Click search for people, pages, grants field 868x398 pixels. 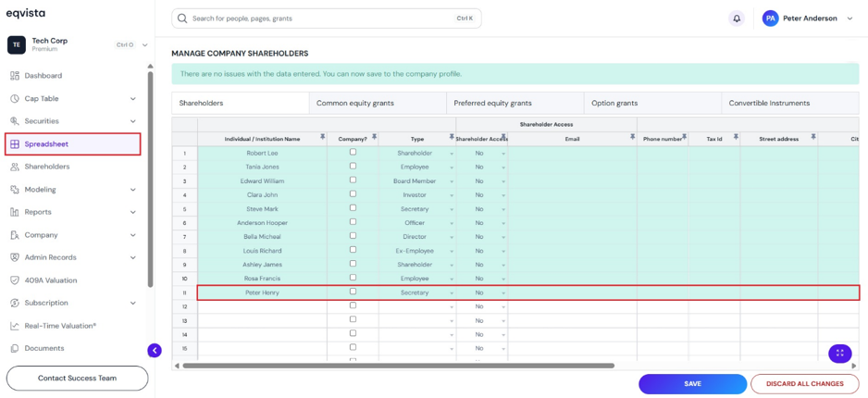(327, 19)
